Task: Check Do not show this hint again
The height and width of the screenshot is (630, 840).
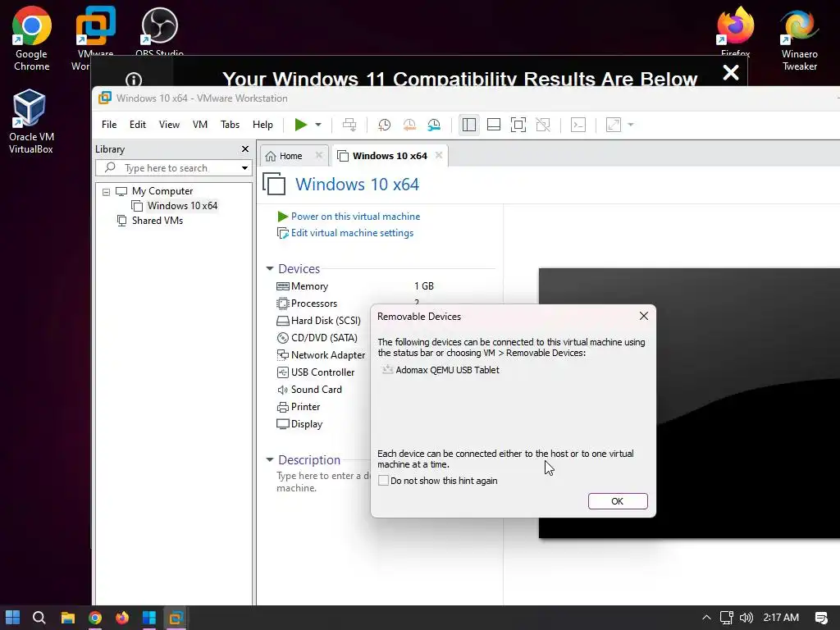Action: pos(383,481)
